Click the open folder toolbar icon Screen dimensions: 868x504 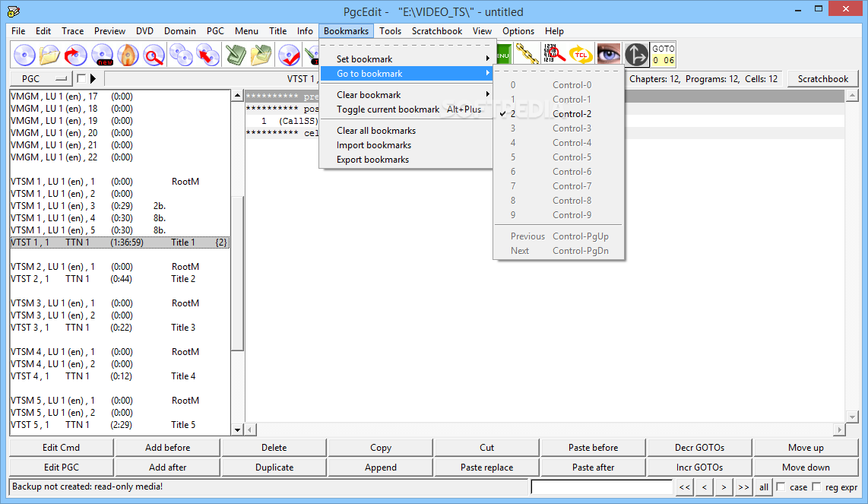[x=50, y=55]
